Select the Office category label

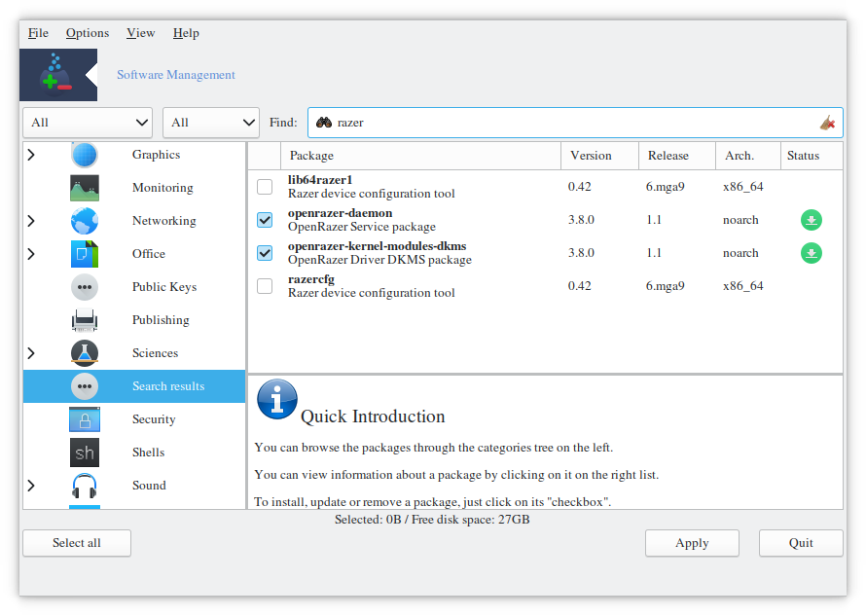click(x=149, y=254)
